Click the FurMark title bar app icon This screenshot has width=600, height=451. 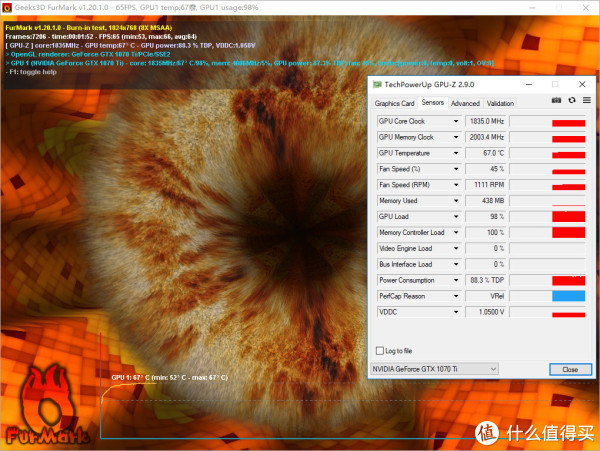(x=7, y=8)
